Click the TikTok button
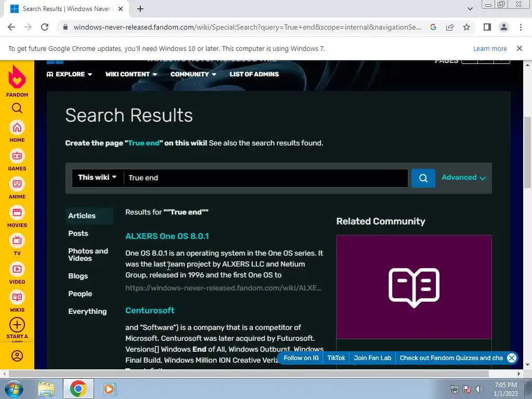This screenshot has height=399, width=532. (x=336, y=358)
